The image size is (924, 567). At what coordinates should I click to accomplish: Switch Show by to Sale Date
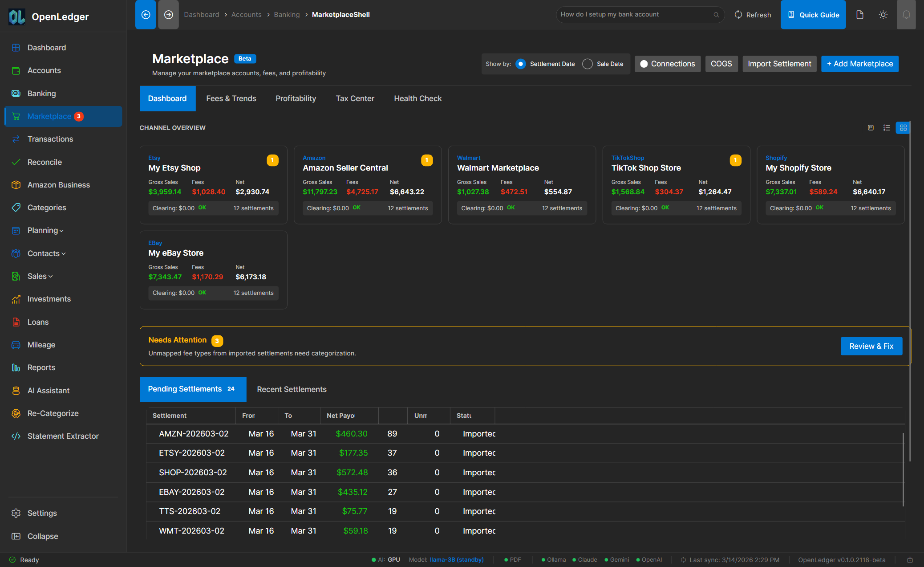point(588,64)
